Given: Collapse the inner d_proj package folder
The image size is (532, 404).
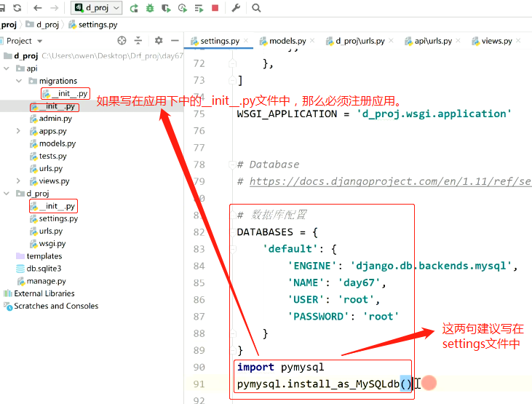Looking at the screenshot, I should (x=6, y=193).
